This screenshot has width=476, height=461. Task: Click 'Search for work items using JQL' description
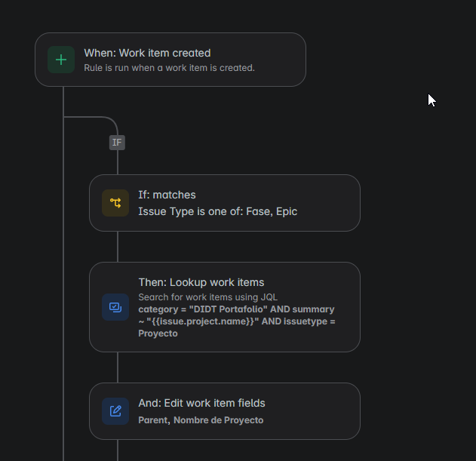(x=208, y=297)
